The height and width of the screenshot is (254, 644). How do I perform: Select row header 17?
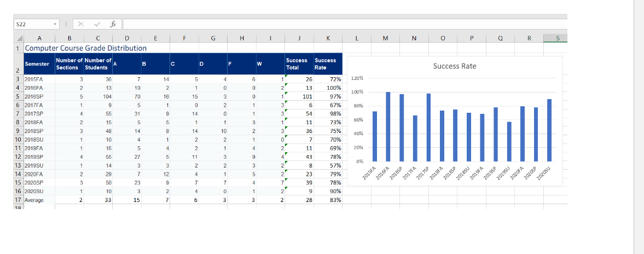click(18, 200)
